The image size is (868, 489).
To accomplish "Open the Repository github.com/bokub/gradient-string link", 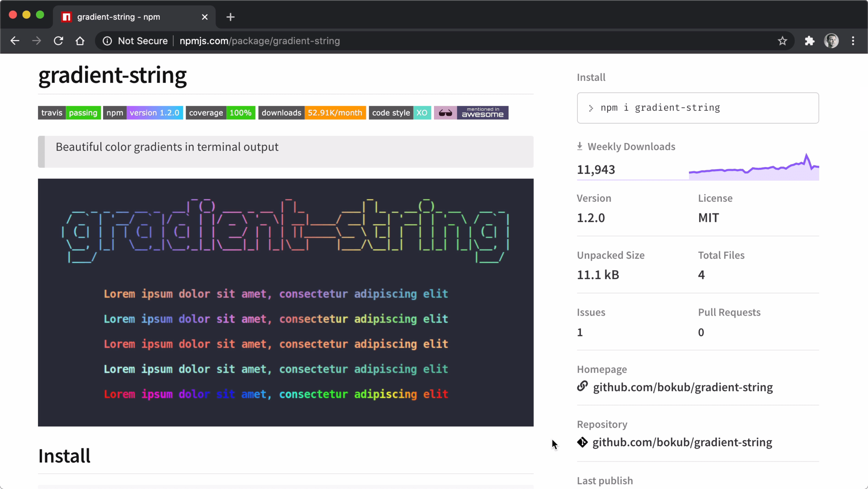I will pos(682,442).
